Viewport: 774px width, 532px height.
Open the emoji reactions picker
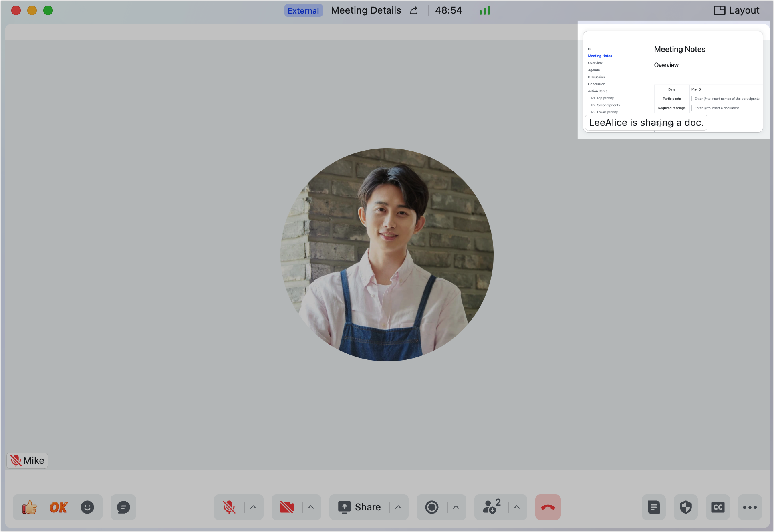pyautogui.click(x=87, y=507)
